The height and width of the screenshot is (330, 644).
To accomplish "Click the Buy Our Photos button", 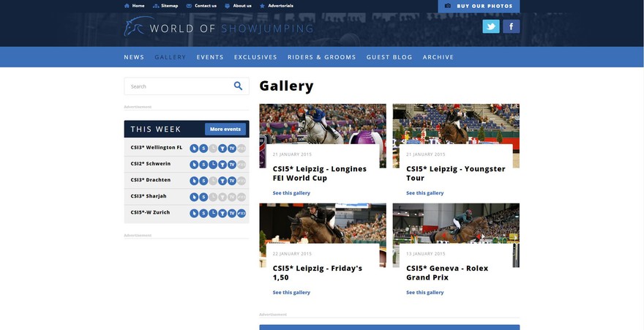I will [x=479, y=6].
